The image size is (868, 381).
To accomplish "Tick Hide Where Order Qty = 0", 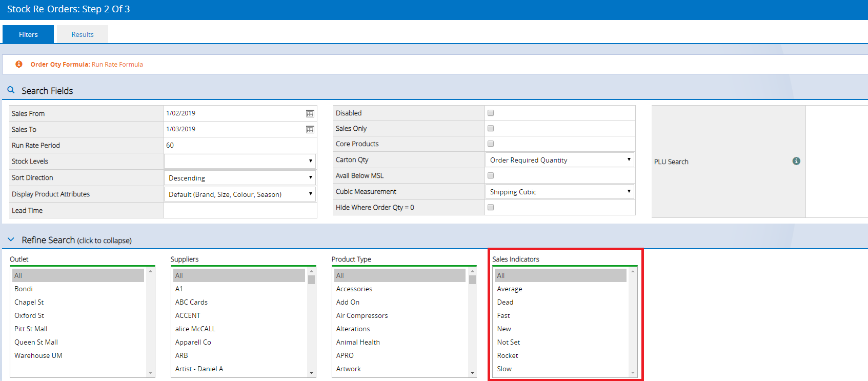I will click(491, 207).
